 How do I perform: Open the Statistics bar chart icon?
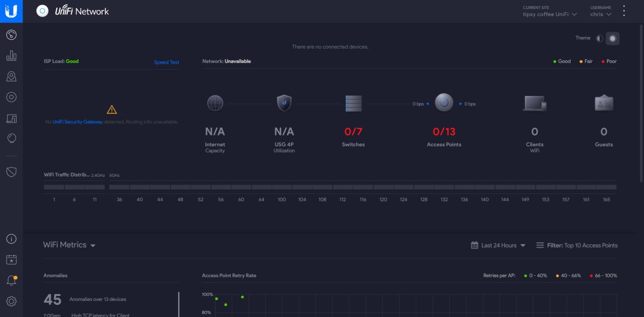pos(11,56)
